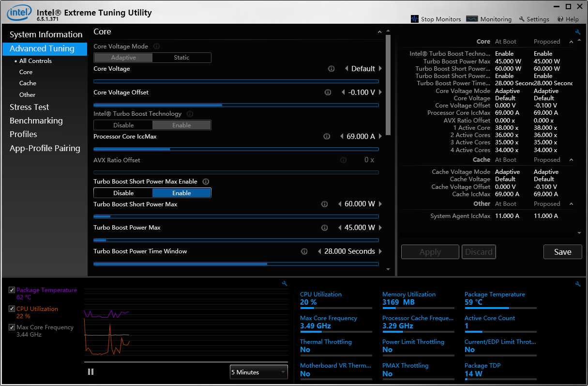This screenshot has width=588, height=386.
Task: Click the Apply button
Action: pos(430,252)
